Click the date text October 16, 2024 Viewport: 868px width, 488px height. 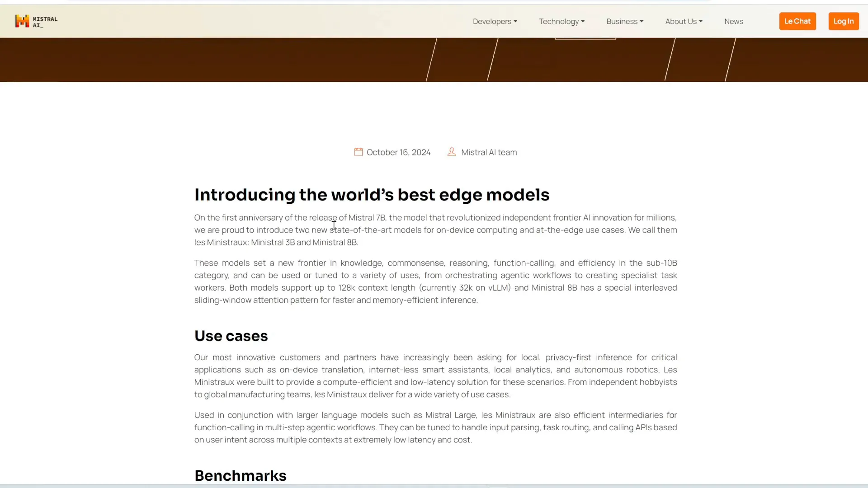click(x=398, y=152)
